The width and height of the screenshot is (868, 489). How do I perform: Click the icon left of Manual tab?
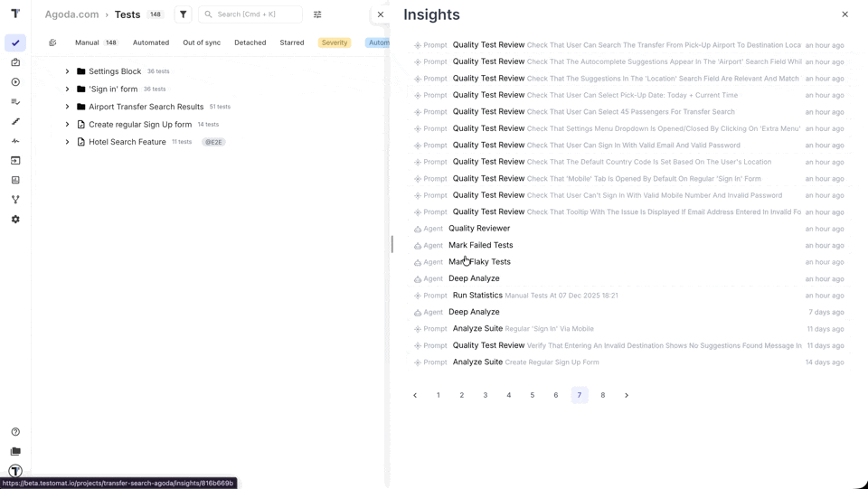coord(52,42)
